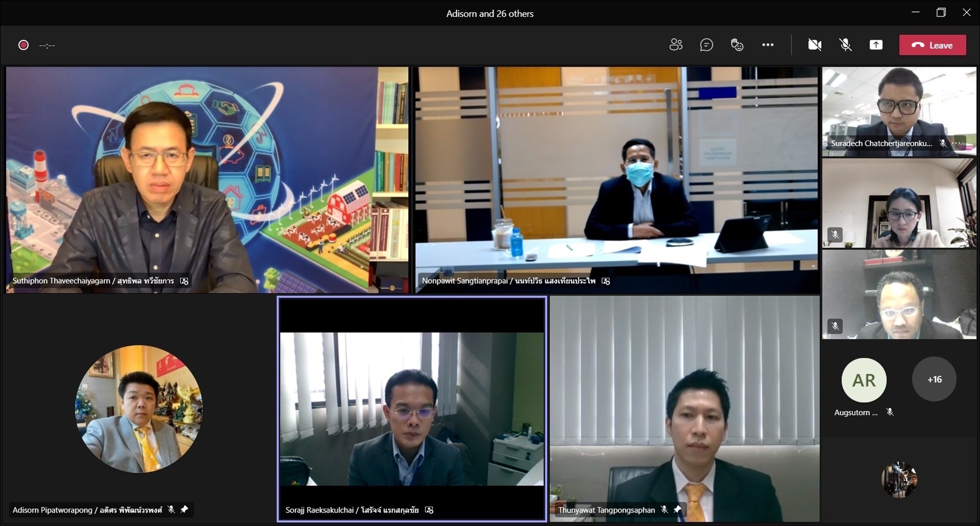Viewport: 980px width, 526px height.
Task: Restore down the meeting window
Action: pyautogui.click(x=941, y=12)
